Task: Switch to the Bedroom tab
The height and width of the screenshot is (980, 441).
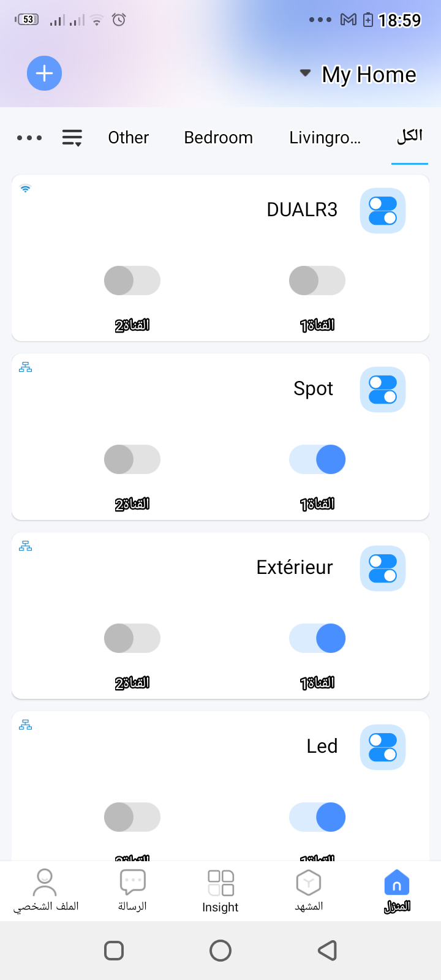Action: tap(218, 138)
